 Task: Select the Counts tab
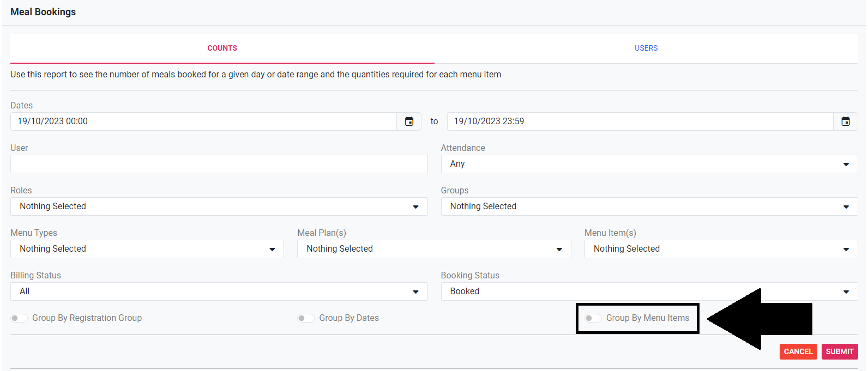(x=222, y=48)
